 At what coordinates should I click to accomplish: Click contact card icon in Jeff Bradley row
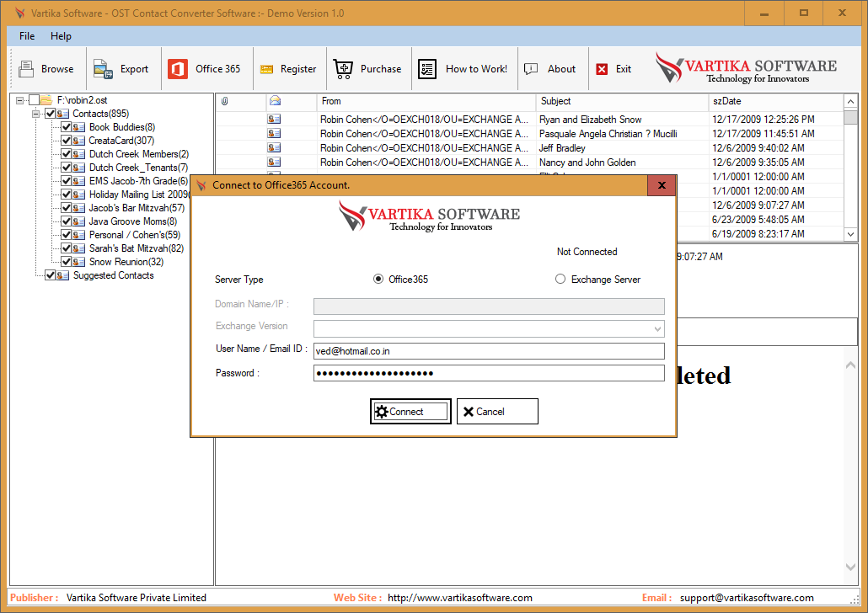(274, 147)
